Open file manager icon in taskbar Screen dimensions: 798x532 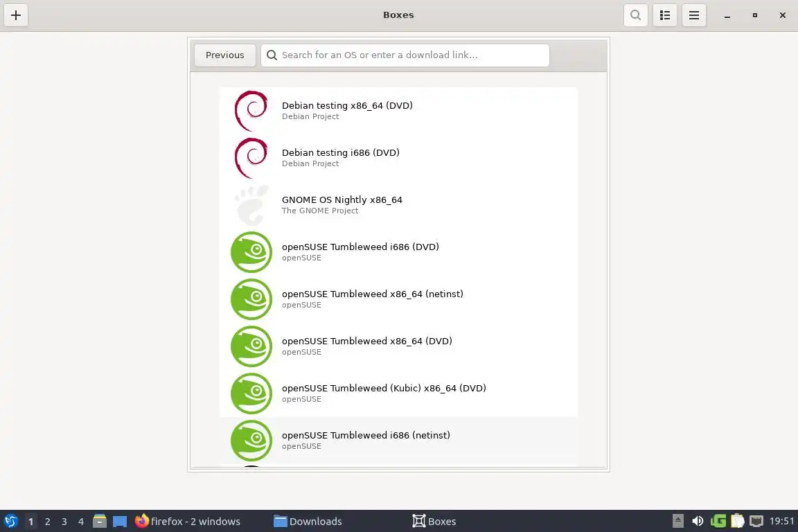click(100, 521)
